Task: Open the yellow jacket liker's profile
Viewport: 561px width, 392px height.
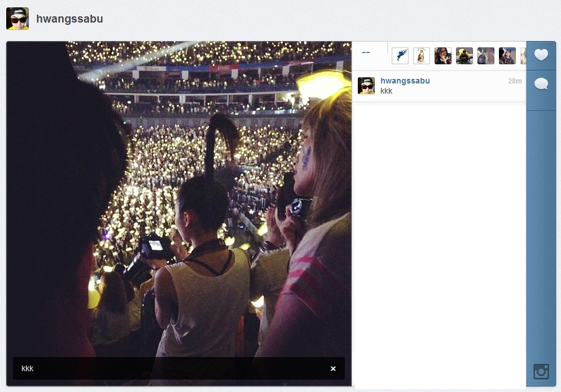Action: coord(464,56)
